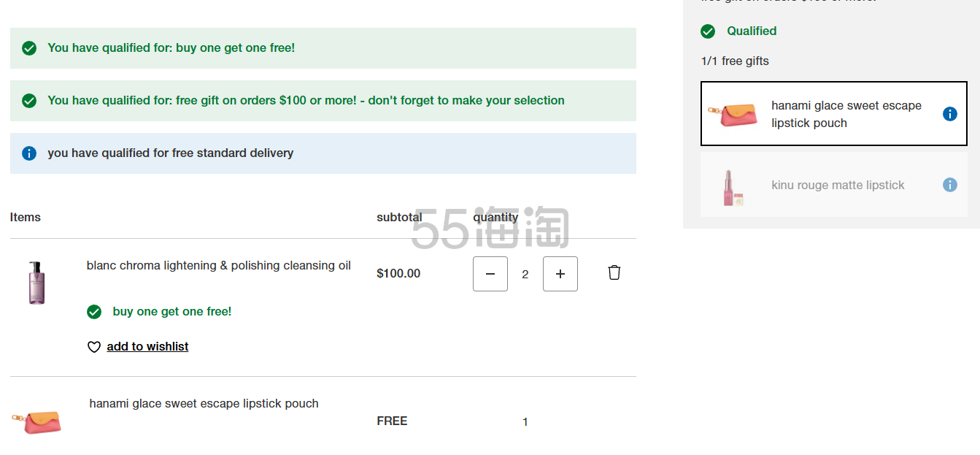Viewport: 980px width, 455px height.
Task: Decrease cleansing oil quantity with minus button
Action: pos(490,274)
